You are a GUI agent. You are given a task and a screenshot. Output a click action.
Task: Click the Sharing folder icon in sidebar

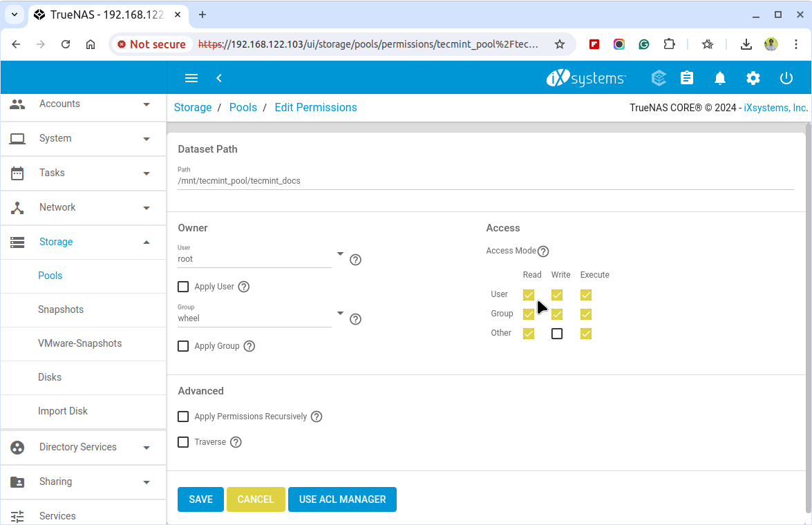point(17,482)
